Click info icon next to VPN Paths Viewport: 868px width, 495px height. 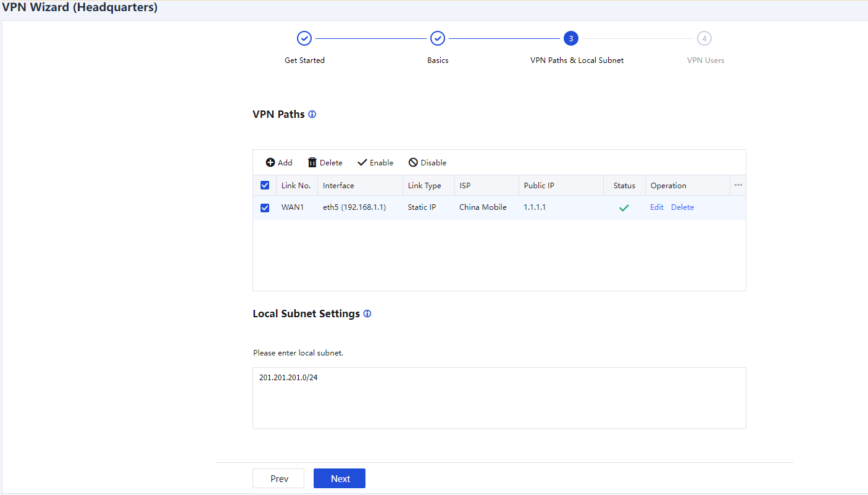(312, 115)
